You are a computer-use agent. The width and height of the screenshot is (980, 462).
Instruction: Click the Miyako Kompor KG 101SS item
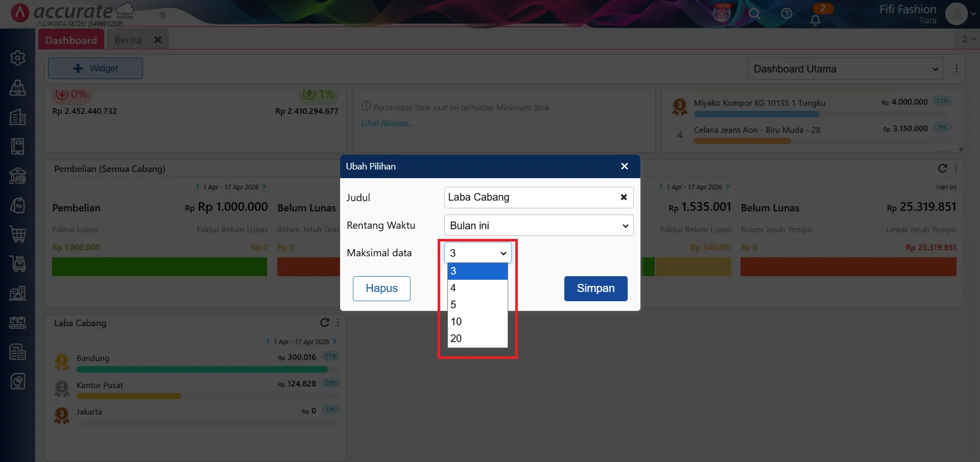point(759,103)
